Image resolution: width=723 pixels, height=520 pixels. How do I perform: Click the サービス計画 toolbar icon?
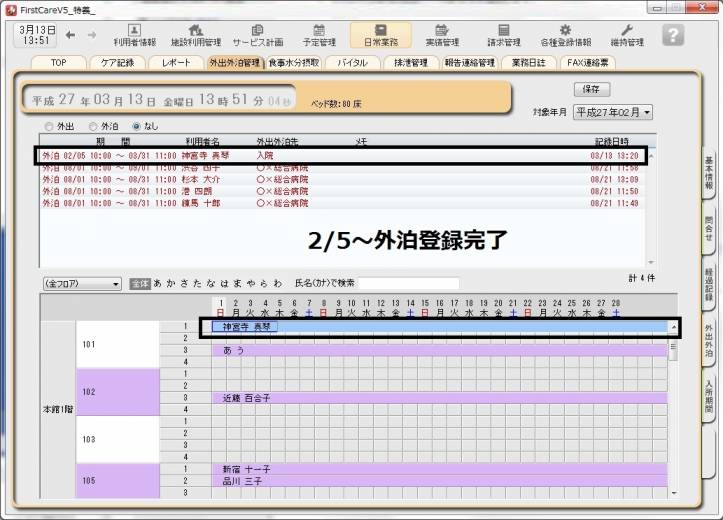[257, 35]
